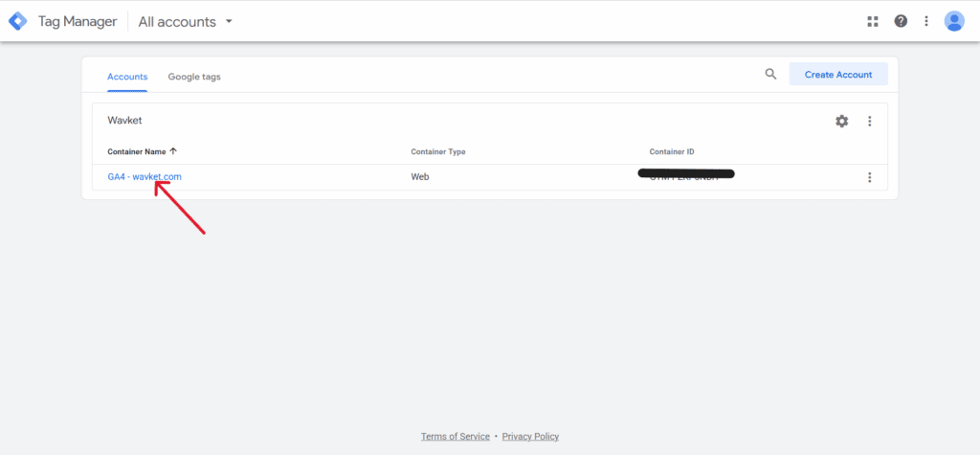Switch to the Google tags tab
Viewport: 980px width, 455px height.
(x=194, y=77)
